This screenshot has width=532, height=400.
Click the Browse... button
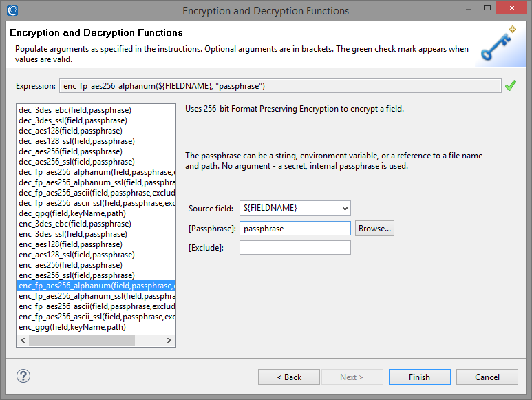[x=374, y=229]
